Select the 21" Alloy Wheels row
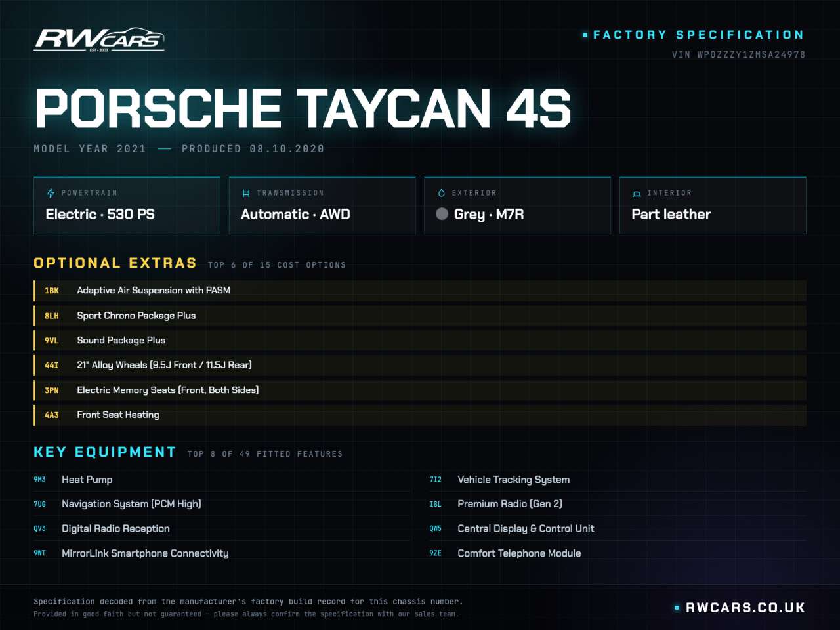 [x=420, y=365]
